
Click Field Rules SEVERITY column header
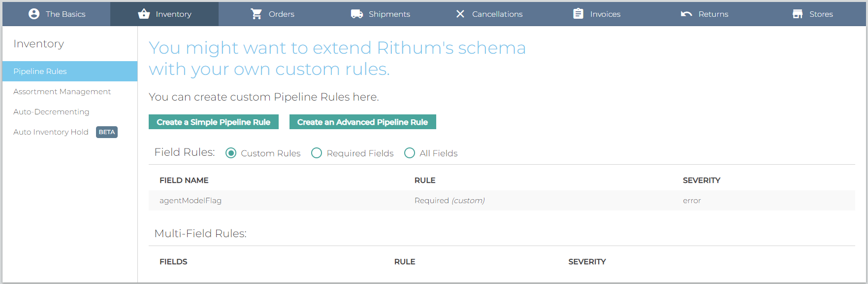point(702,180)
